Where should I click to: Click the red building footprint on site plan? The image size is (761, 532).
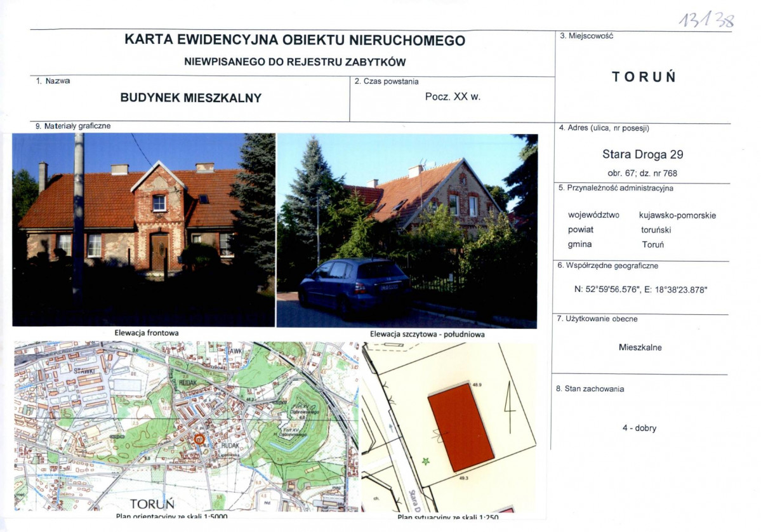click(x=461, y=428)
